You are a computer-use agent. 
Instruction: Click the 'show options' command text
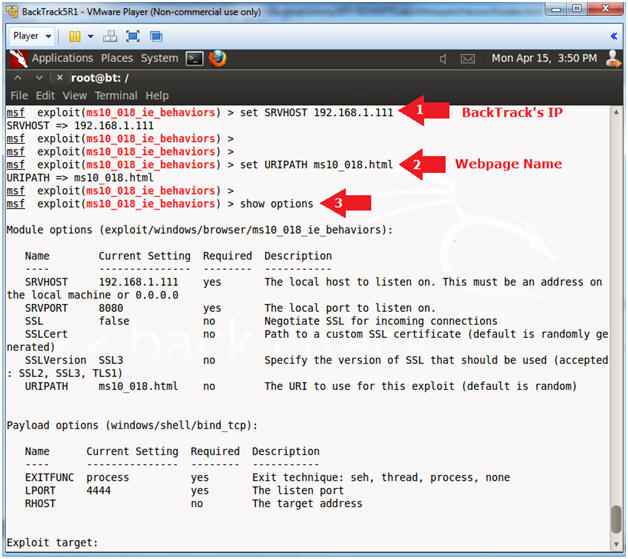(276, 204)
